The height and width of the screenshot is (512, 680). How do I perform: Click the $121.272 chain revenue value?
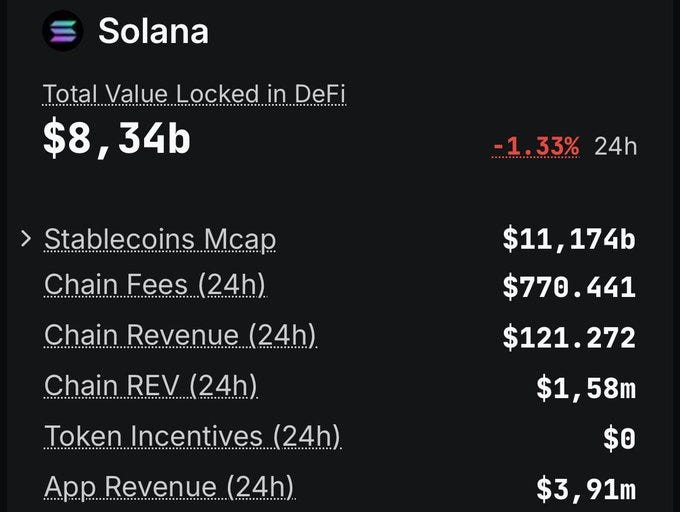(x=569, y=337)
